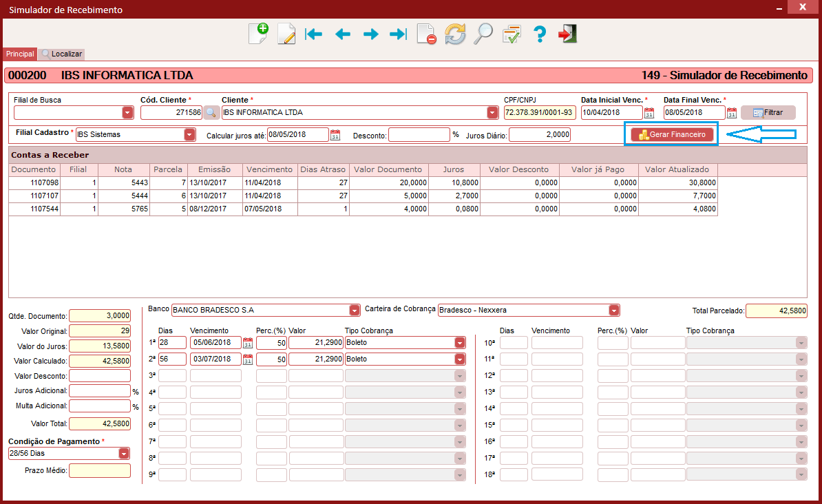Open the magnifier search icon in toolbar

[483, 34]
